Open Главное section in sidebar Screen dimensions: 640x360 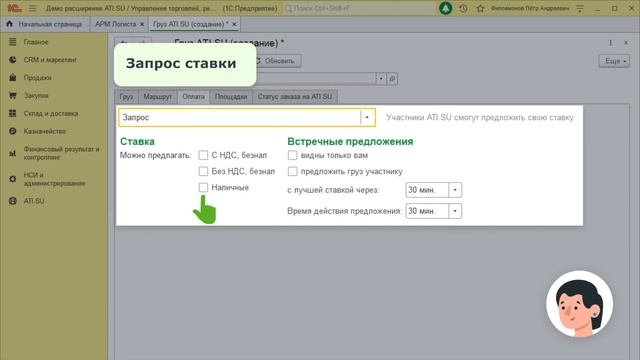coord(36,42)
